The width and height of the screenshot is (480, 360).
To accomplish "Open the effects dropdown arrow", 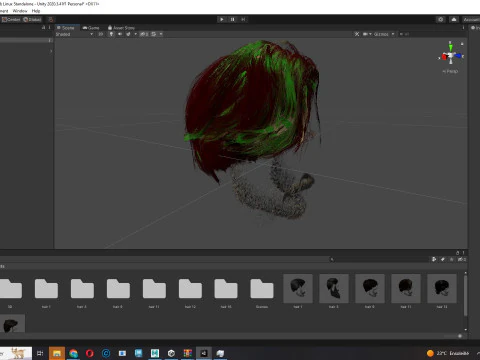I will pos(135,34).
